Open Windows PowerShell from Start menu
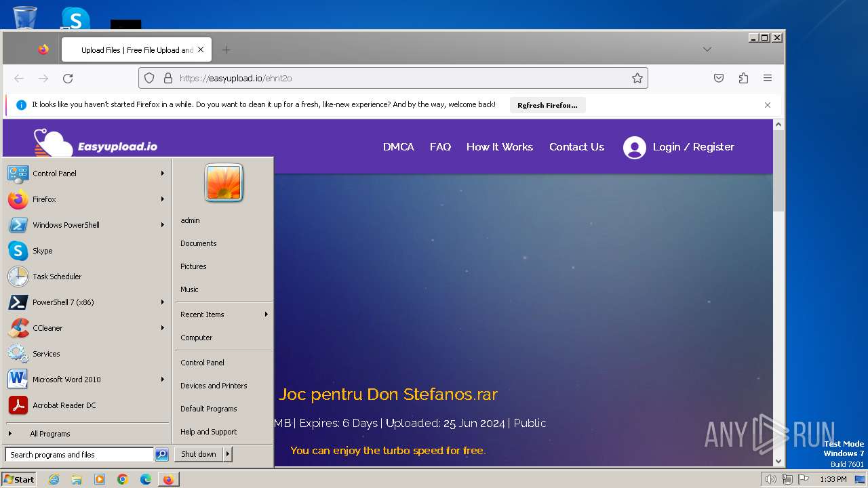 (x=87, y=225)
